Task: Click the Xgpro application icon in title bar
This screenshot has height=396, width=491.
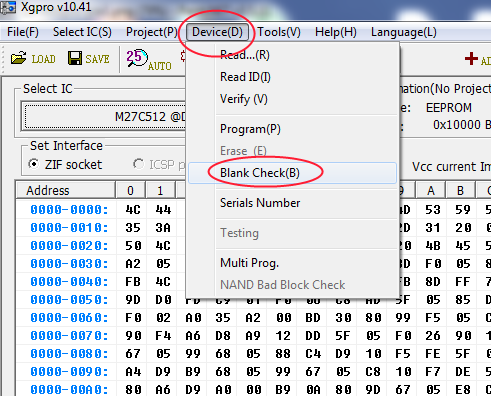Action: tap(8, 7)
